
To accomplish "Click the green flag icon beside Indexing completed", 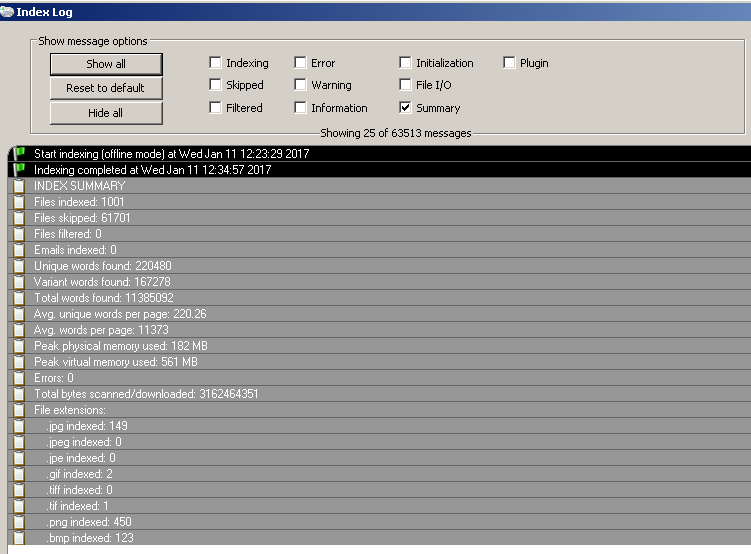I will pos(18,170).
